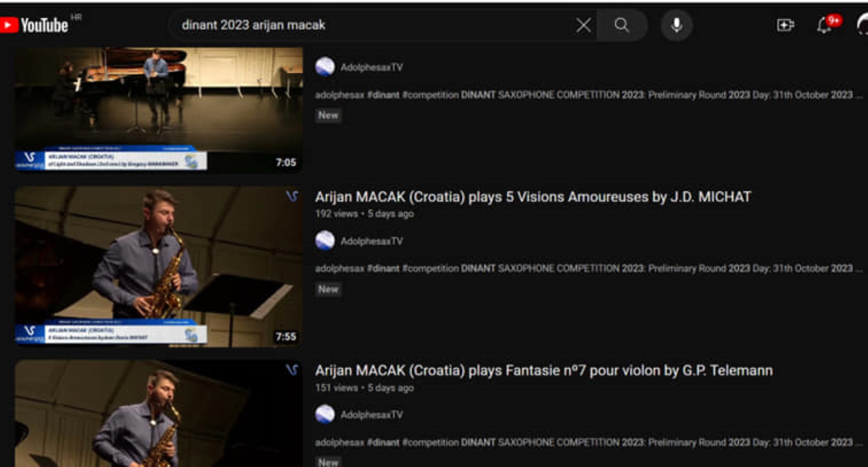Open the account profile avatar
Screen dimensions: 868x467
(863, 25)
